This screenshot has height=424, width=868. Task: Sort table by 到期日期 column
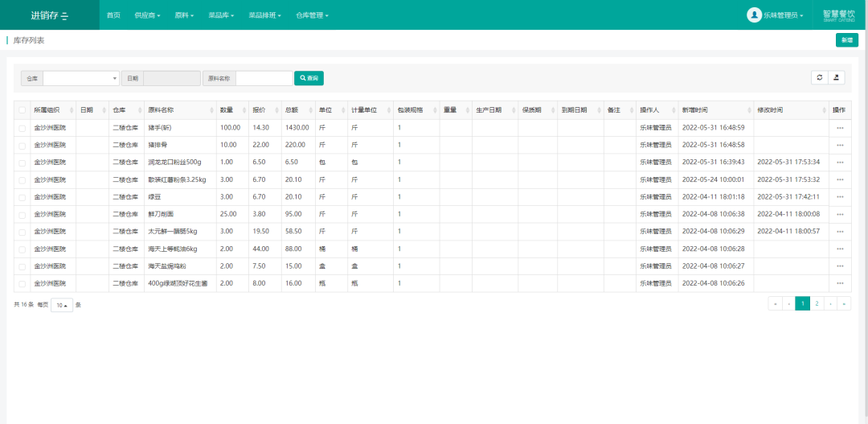click(581, 110)
